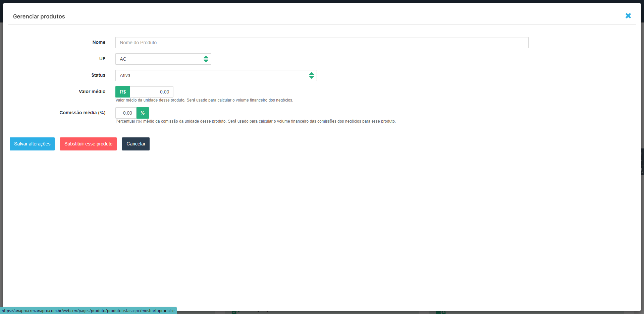Viewport: 644px width, 314px height.
Task: Click the green R$ currency badge
Action: click(123, 92)
